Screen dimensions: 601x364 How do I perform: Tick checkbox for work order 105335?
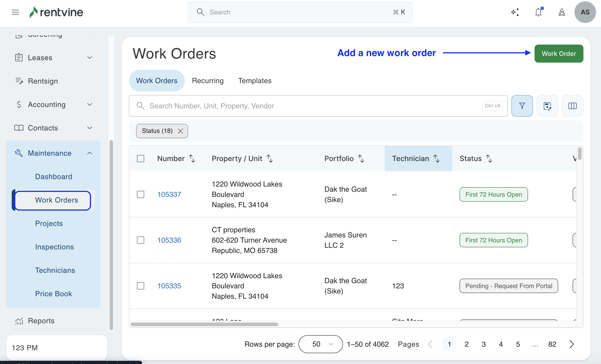click(141, 286)
